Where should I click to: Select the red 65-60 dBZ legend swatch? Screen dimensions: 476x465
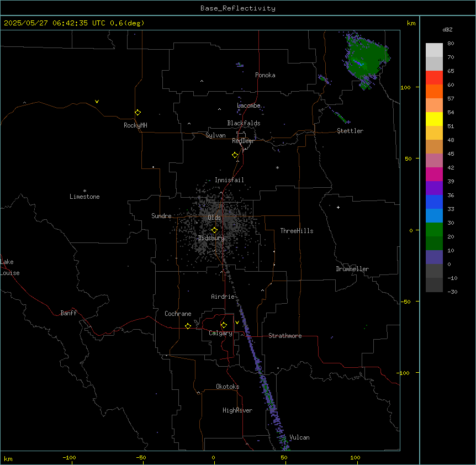pos(434,78)
